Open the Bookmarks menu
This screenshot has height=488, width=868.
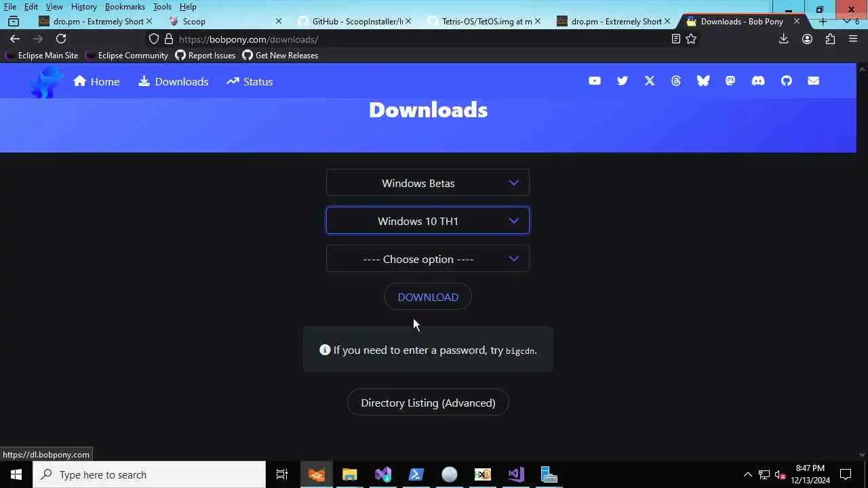[x=125, y=7]
